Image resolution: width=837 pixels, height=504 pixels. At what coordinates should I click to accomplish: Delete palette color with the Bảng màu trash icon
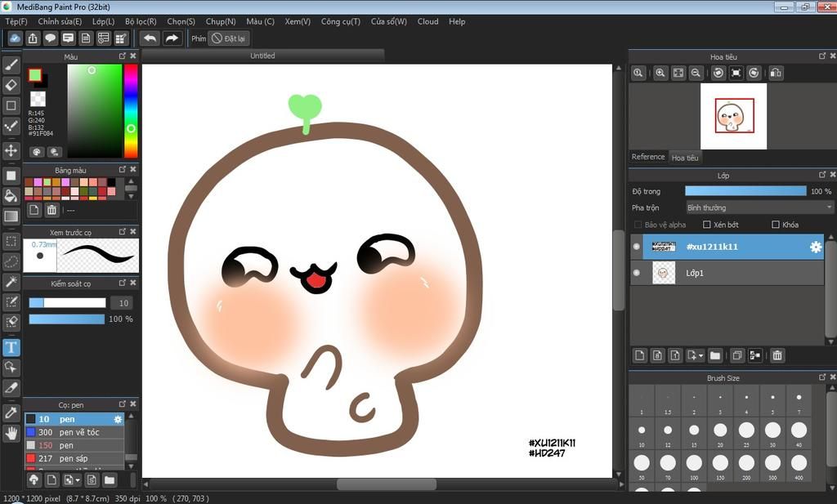pyautogui.click(x=51, y=210)
